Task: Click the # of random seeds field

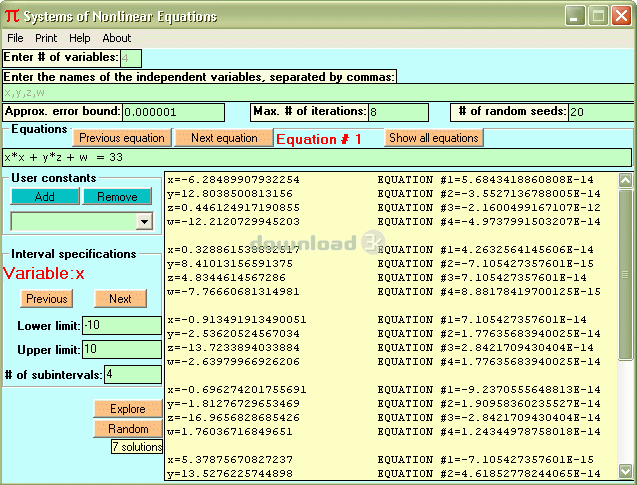Action: 601,113
